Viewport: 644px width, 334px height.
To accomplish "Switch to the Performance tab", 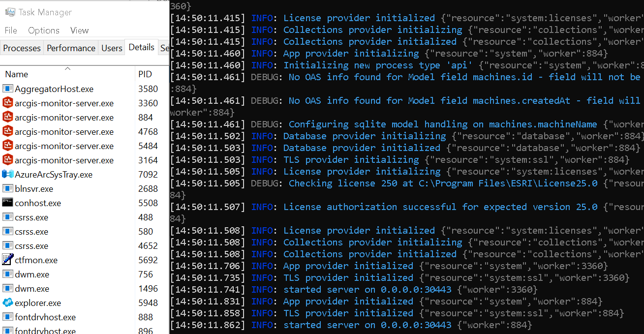I will point(71,48).
